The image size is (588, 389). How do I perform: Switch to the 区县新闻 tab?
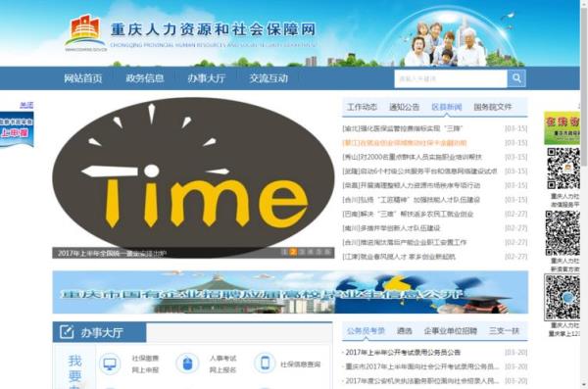point(446,107)
